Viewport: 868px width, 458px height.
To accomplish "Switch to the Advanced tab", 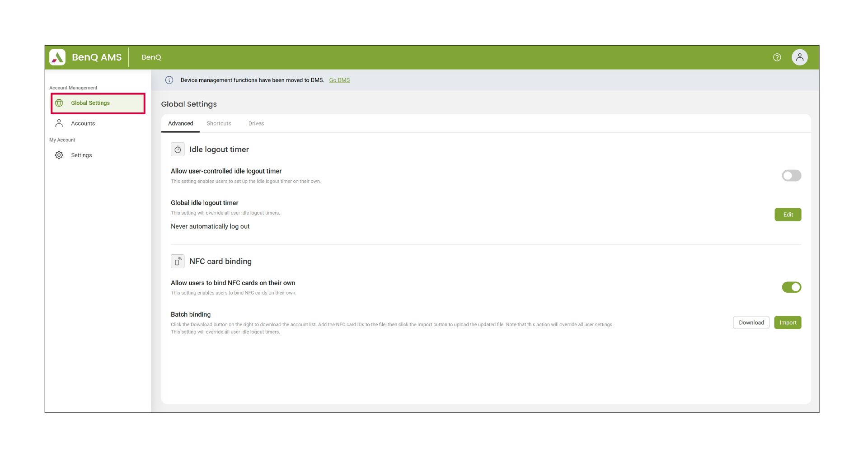I will [x=181, y=123].
